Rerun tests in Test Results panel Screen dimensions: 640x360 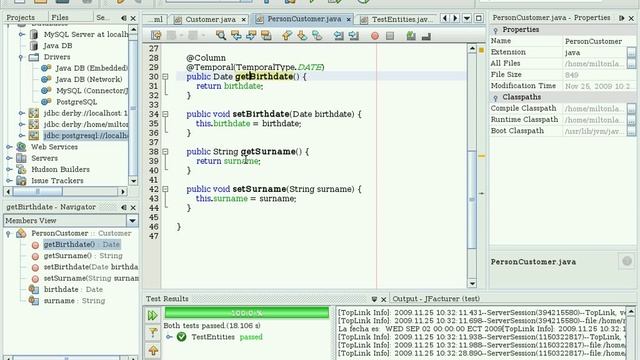(x=153, y=315)
